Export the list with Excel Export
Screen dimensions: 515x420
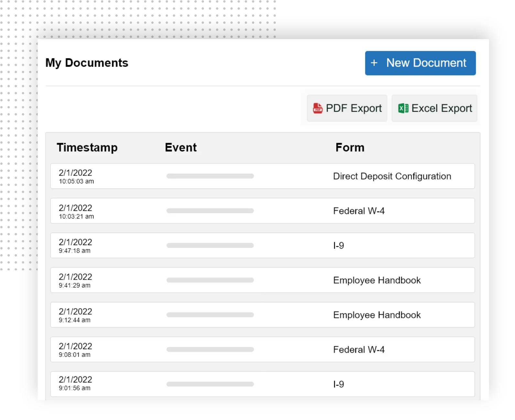(x=435, y=108)
